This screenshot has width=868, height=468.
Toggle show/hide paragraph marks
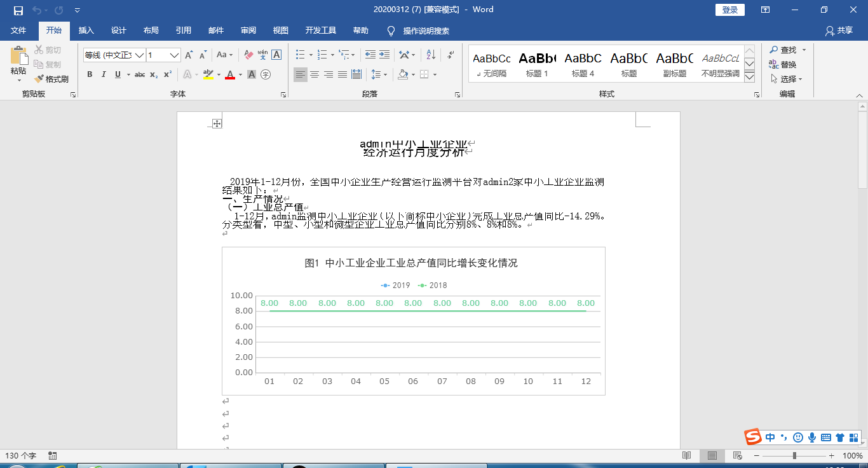451,55
